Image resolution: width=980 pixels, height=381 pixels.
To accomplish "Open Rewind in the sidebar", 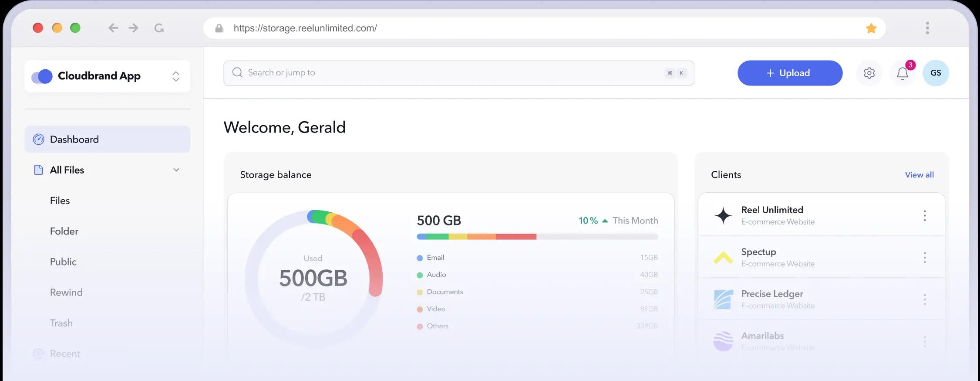I will [66, 292].
